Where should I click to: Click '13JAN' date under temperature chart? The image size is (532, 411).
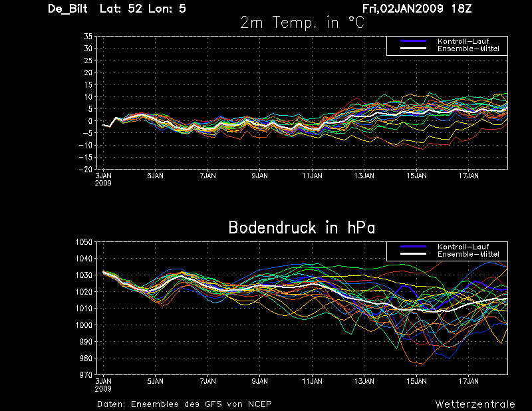pos(364,176)
